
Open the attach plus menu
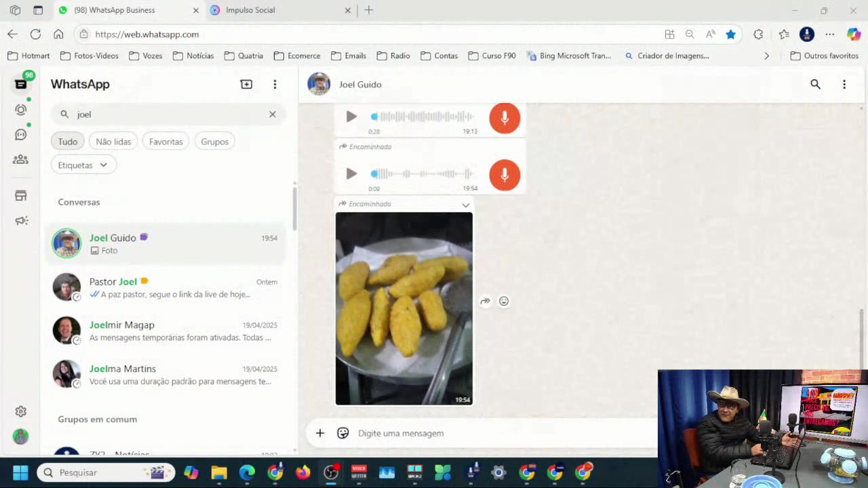(x=320, y=433)
